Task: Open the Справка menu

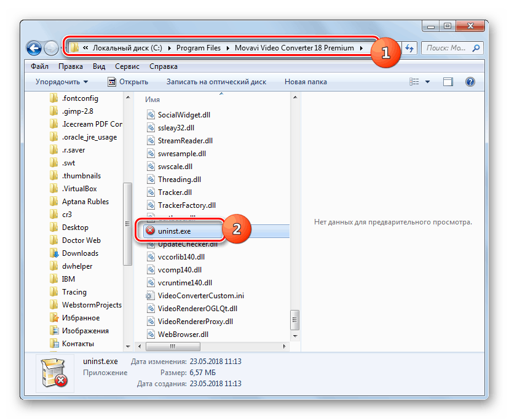Action: pos(164,66)
